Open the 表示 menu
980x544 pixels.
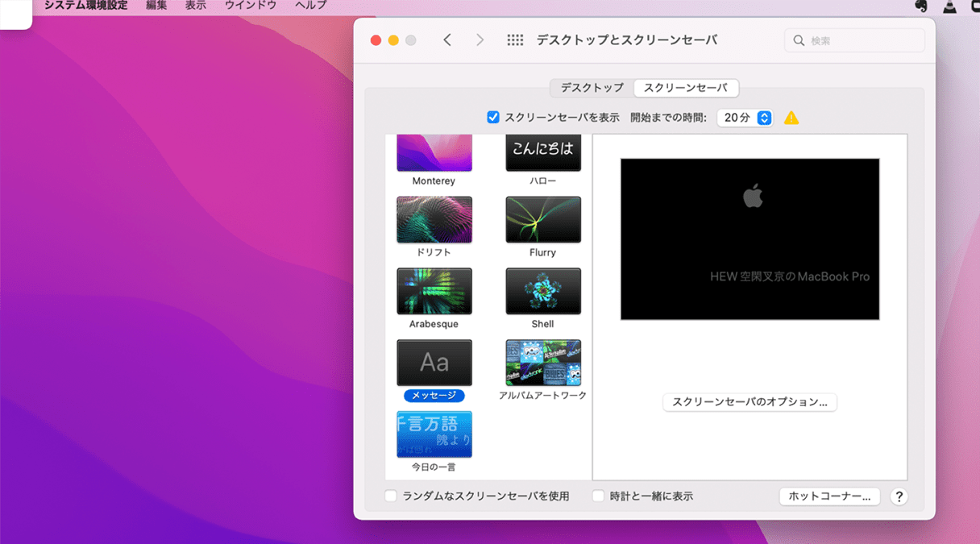pyautogui.click(x=196, y=6)
